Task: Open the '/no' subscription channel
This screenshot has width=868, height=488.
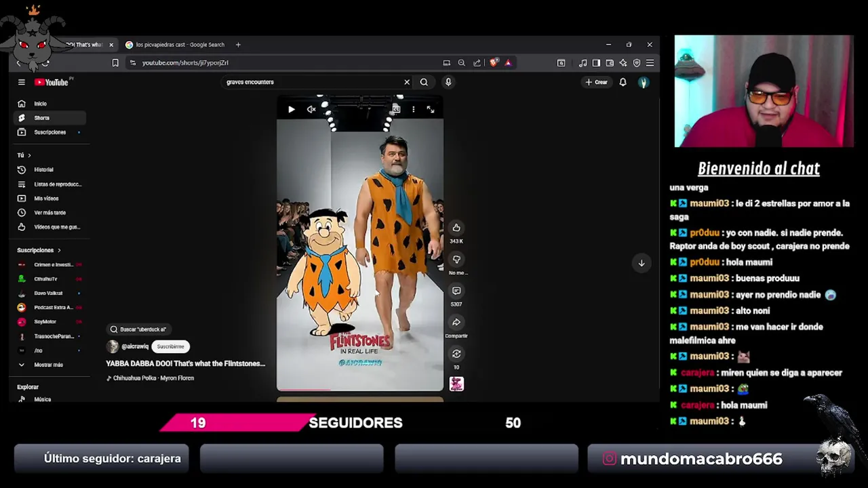Action: (49, 350)
